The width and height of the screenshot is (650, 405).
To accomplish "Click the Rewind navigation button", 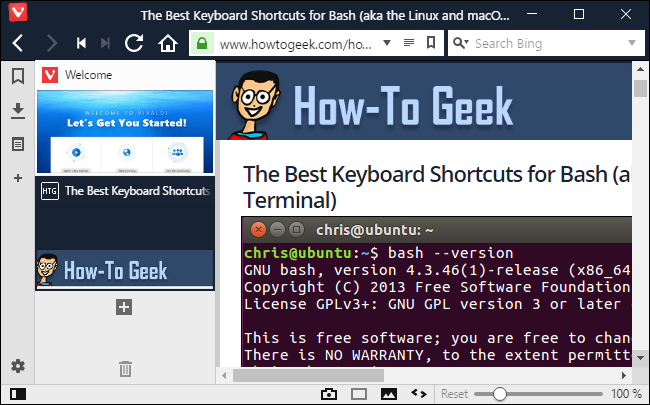I will [x=81, y=43].
